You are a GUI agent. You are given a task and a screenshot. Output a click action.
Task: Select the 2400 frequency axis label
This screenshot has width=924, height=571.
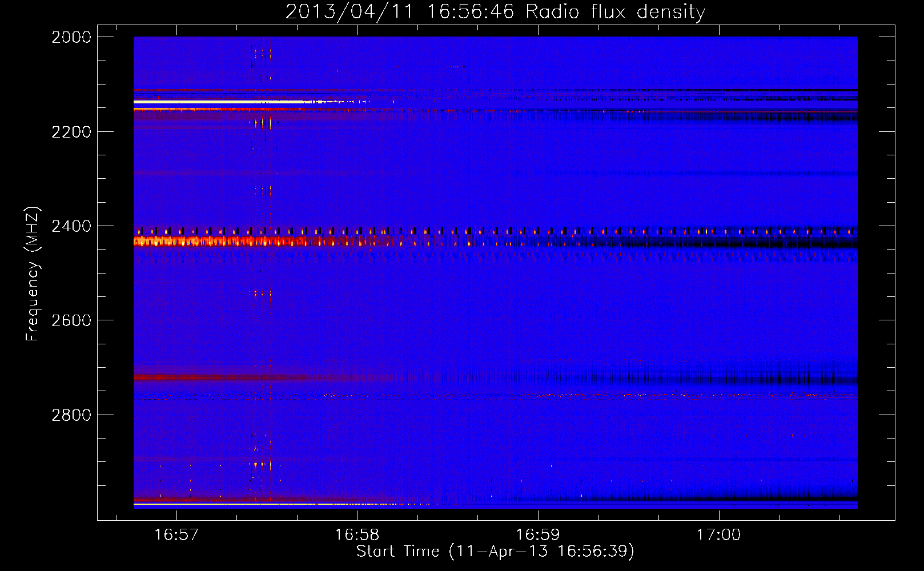click(71, 226)
